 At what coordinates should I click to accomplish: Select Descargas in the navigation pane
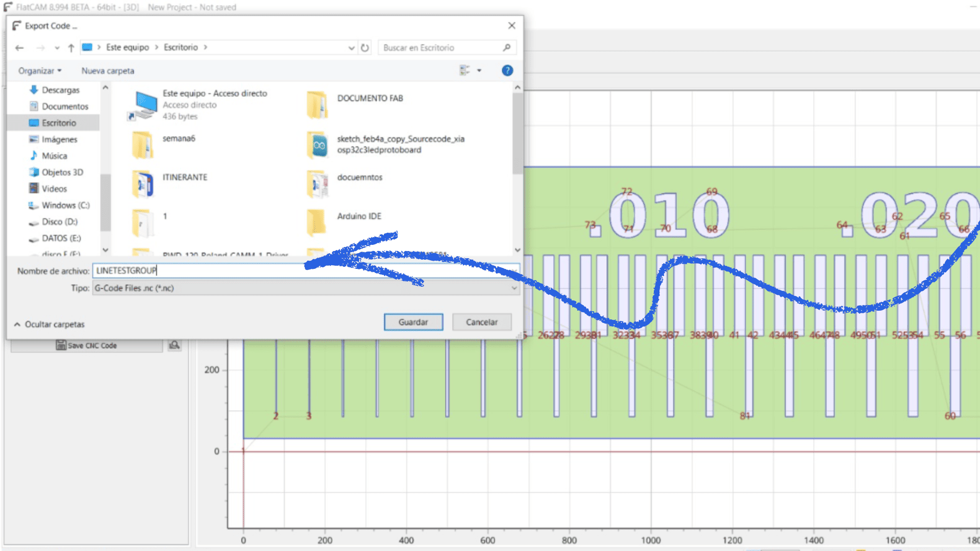(x=60, y=90)
